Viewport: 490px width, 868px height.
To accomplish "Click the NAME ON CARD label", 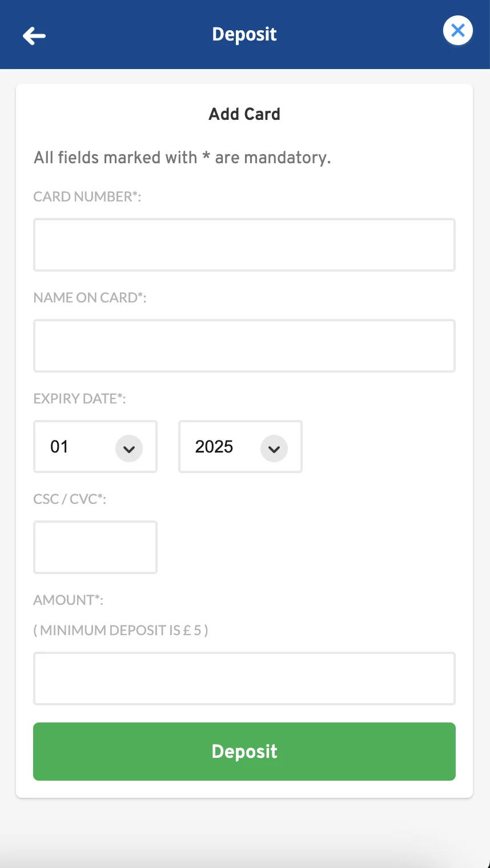I will [x=90, y=298].
